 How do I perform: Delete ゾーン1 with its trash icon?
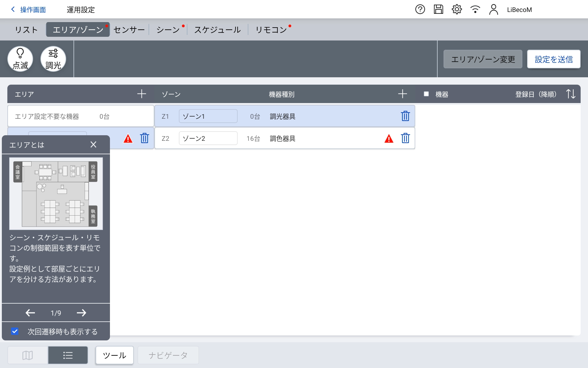(405, 116)
